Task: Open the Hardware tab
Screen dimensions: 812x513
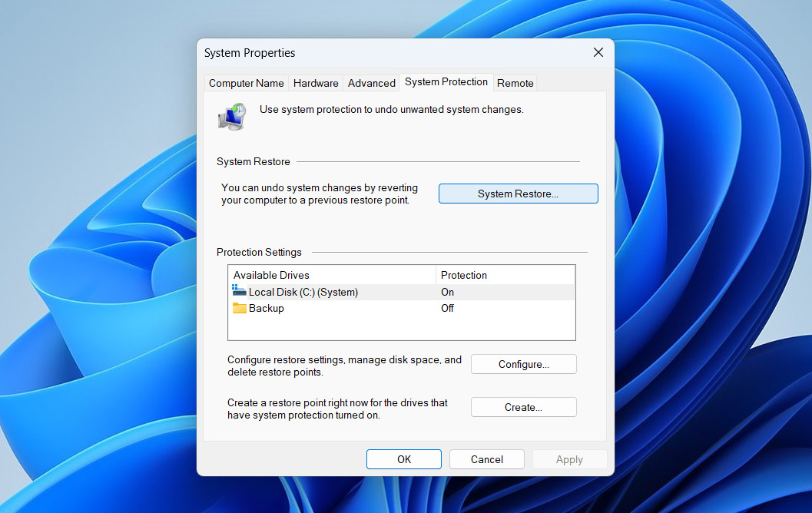Action: click(x=316, y=83)
